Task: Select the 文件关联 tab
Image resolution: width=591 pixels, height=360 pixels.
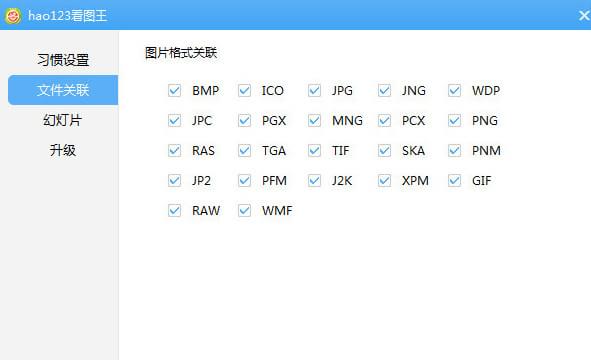Action: pyautogui.click(x=63, y=90)
